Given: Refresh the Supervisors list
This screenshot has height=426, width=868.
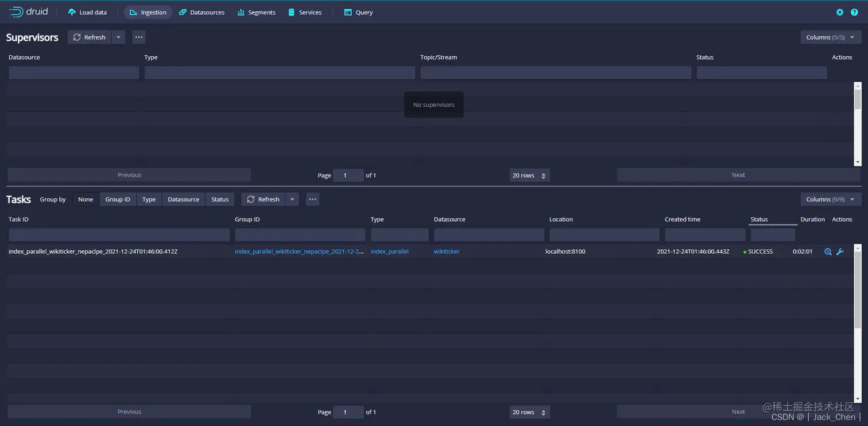Looking at the screenshot, I should tap(90, 37).
